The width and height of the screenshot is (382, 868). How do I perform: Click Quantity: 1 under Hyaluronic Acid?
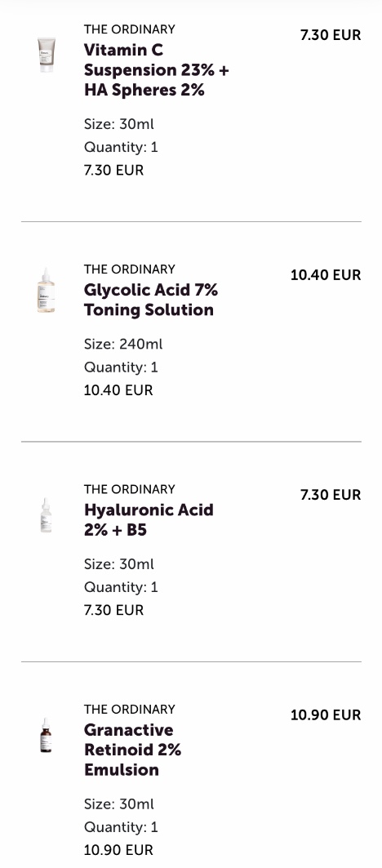[122, 587]
